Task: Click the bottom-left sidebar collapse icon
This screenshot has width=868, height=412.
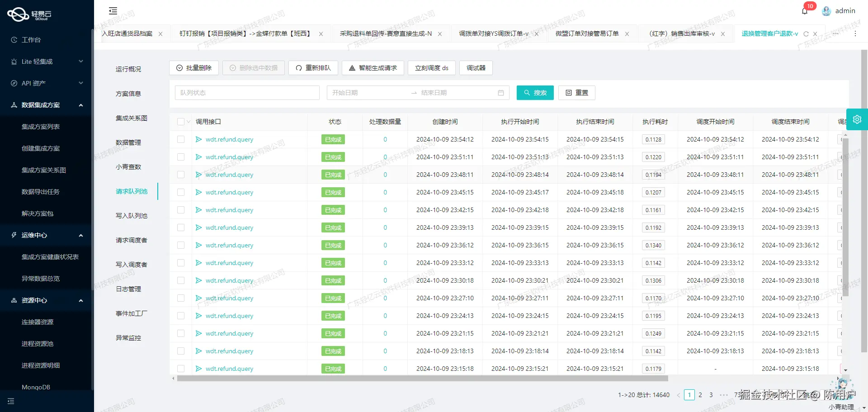Action: click(11, 401)
